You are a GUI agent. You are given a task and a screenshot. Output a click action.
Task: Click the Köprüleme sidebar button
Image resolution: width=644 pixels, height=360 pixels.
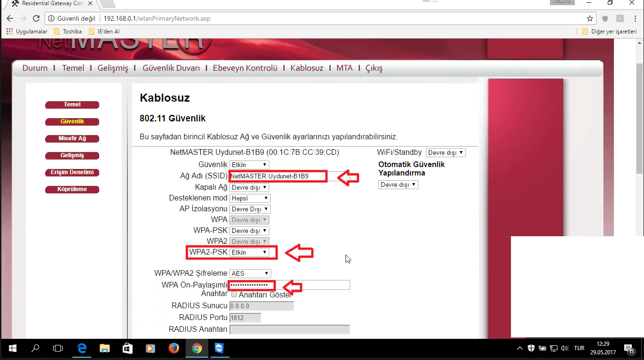(72, 190)
